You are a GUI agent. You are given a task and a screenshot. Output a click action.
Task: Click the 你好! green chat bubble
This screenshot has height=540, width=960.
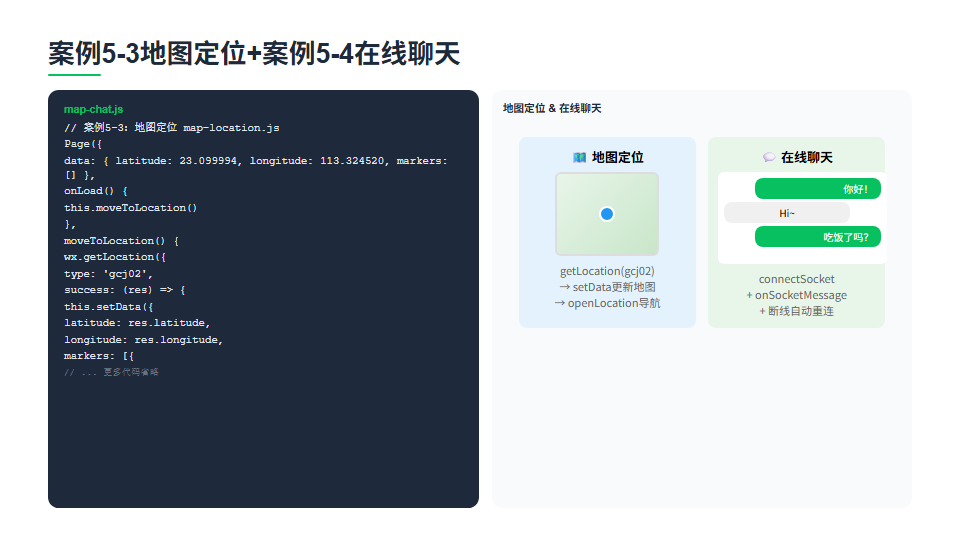click(817, 189)
